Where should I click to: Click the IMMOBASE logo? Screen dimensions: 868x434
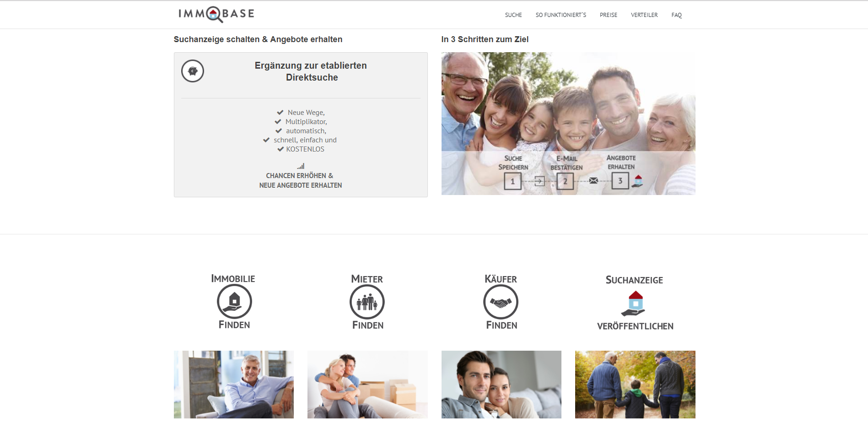[x=216, y=14]
